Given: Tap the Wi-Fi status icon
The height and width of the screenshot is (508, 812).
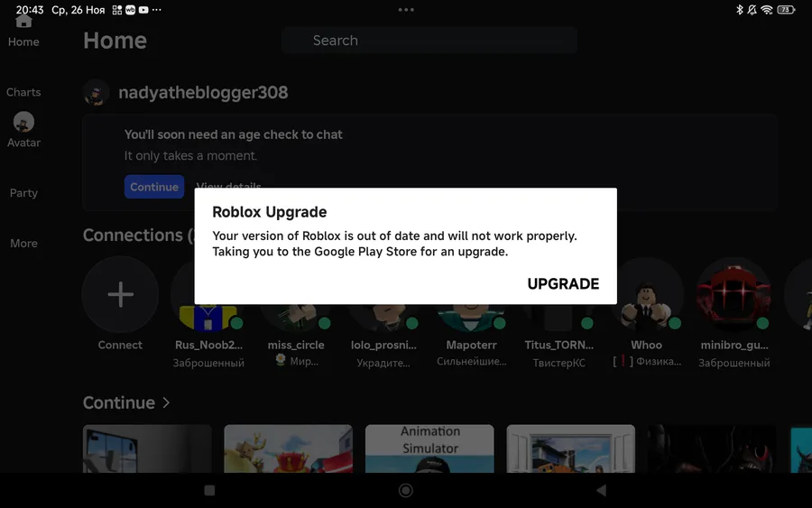Looking at the screenshot, I should (x=767, y=9).
